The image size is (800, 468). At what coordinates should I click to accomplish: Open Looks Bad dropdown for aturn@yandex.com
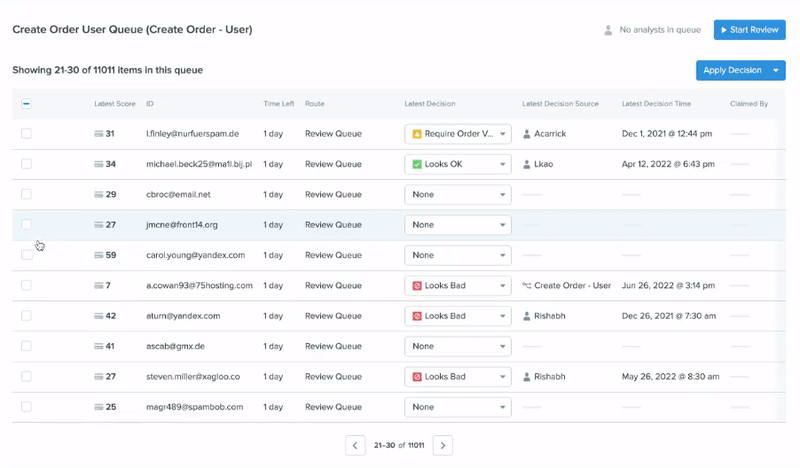[x=458, y=316]
